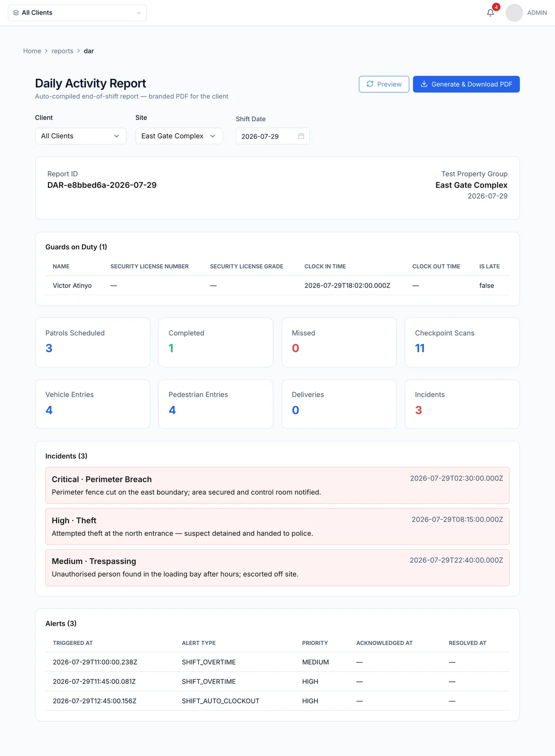Go to the Home breadcrumb
555x756 pixels.
point(32,51)
